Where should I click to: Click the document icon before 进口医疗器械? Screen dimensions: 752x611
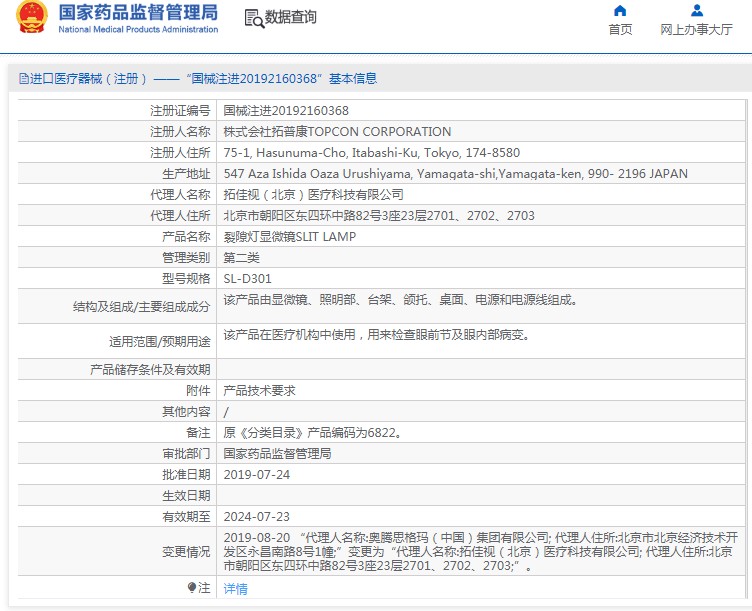coord(23,78)
